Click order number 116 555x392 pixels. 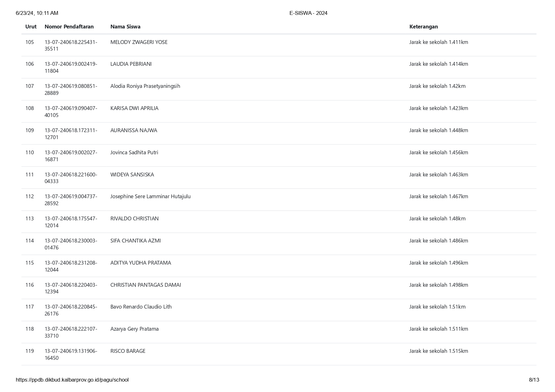(29, 285)
